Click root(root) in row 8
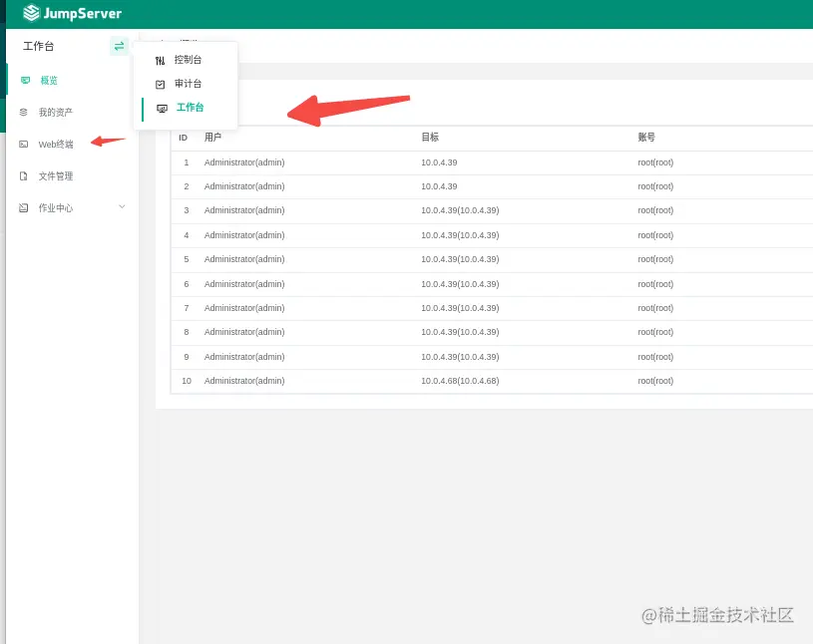Screen dimensions: 813x644 click(655, 332)
